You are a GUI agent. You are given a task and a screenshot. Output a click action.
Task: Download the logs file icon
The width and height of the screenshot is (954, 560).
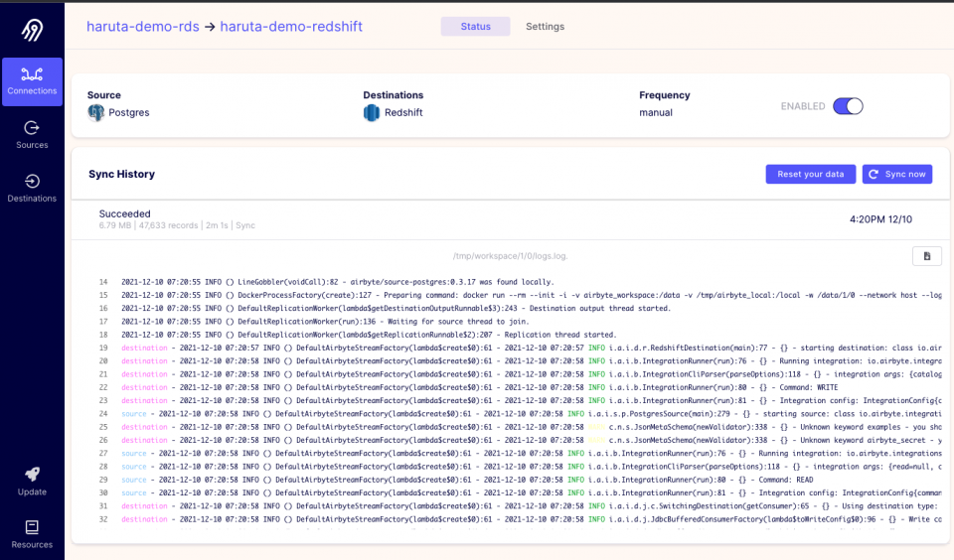(926, 256)
